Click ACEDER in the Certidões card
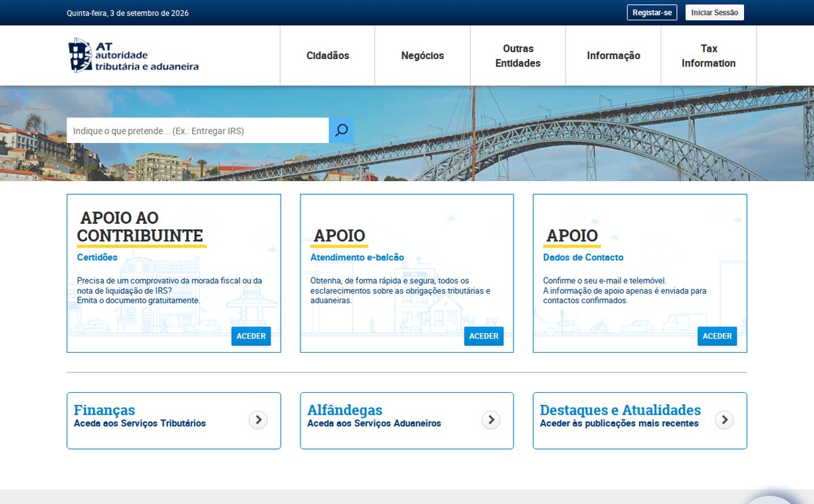The width and height of the screenshot is (814, 504). (251, 336)
